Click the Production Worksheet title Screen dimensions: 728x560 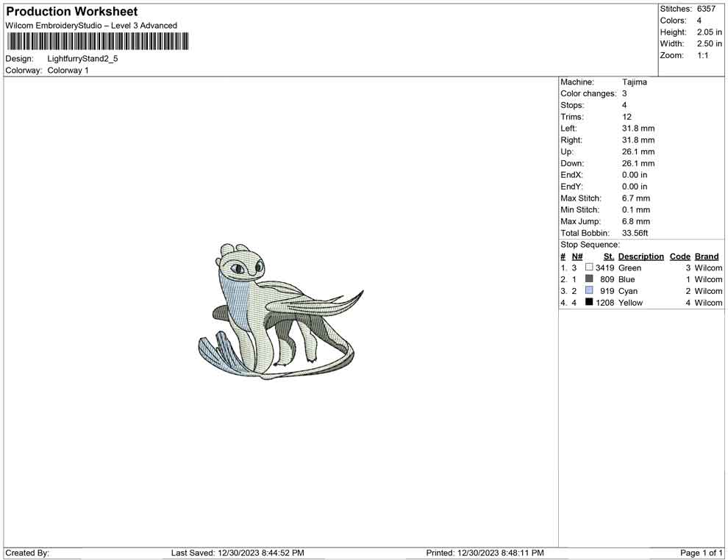(x=72, y=12)
